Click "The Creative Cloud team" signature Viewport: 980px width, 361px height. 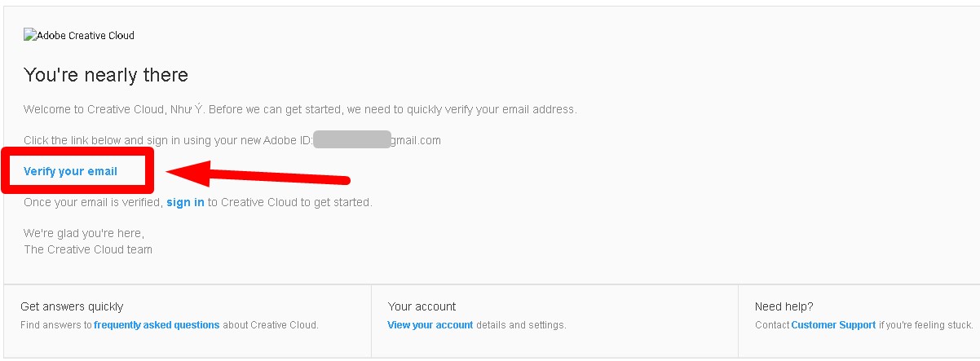(88, 249)
